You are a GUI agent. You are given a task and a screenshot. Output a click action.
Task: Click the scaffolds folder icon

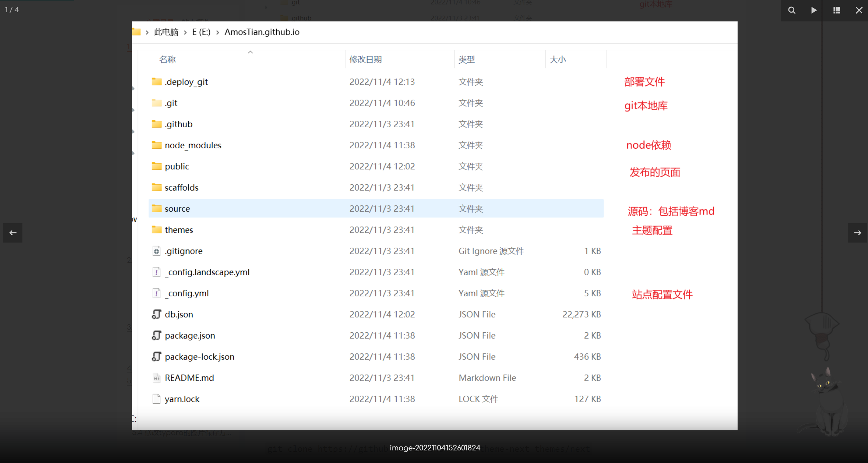click(x=156, y=187)
